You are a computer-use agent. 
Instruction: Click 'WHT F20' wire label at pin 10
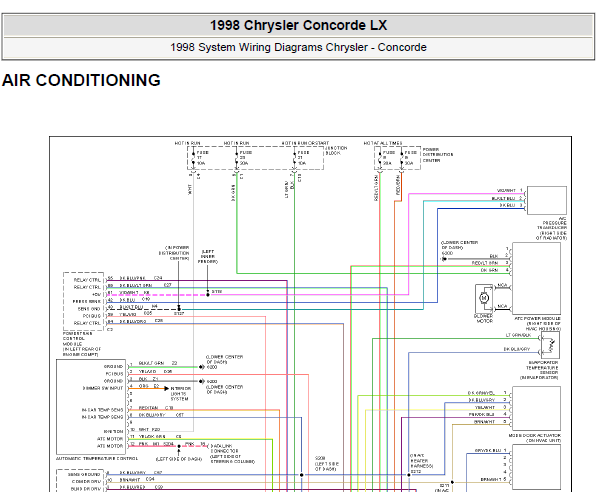pos(149,430)
